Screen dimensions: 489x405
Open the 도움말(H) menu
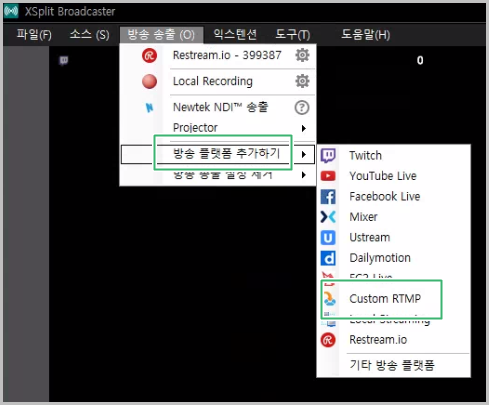point(365,34)
